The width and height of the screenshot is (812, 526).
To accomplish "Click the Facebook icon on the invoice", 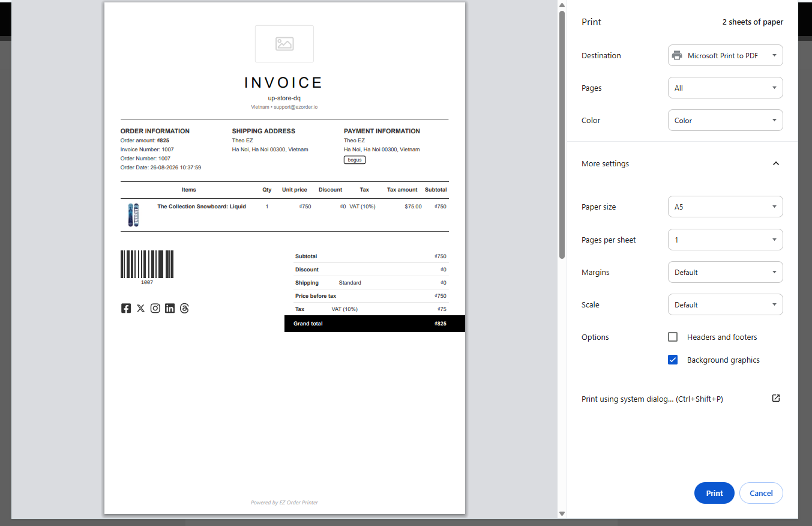I will tap(126, 308).
